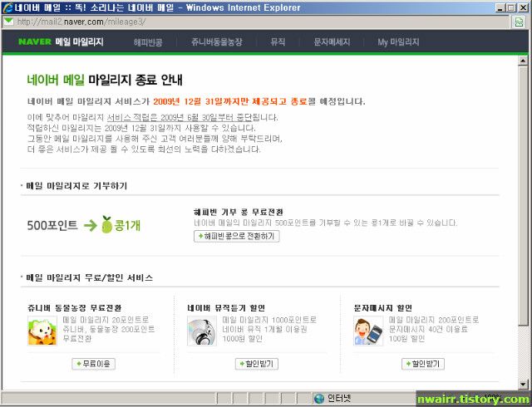
Task: Click the scrollbar up arrow
Action: point(523,61)
